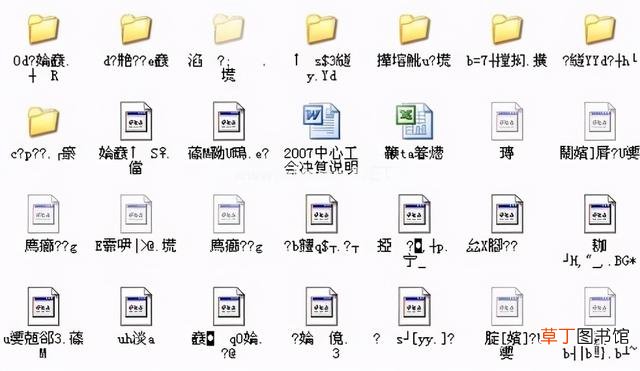Click file icon labeled with '.BG*'
This screenshot has width=640, height=371.
600,214
